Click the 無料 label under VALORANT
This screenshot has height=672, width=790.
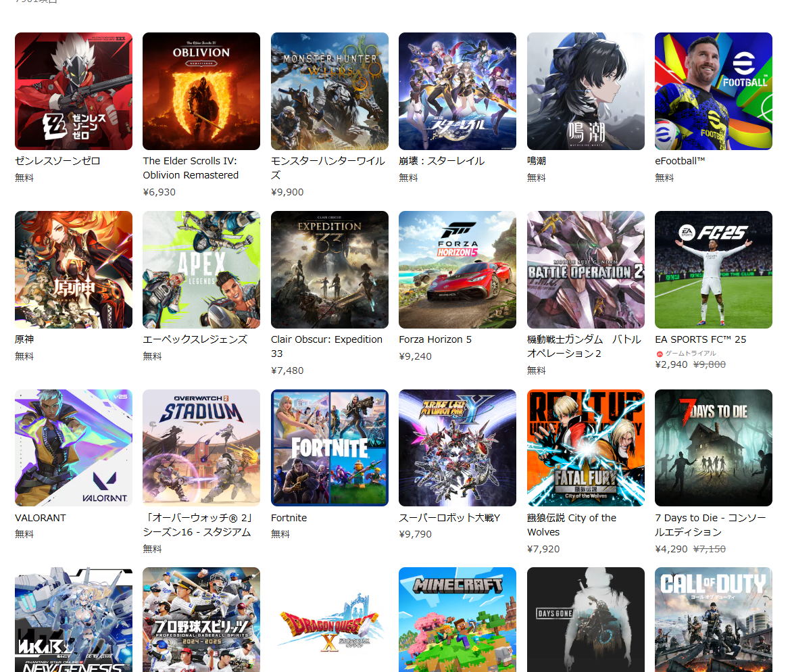tap(24, 534)
